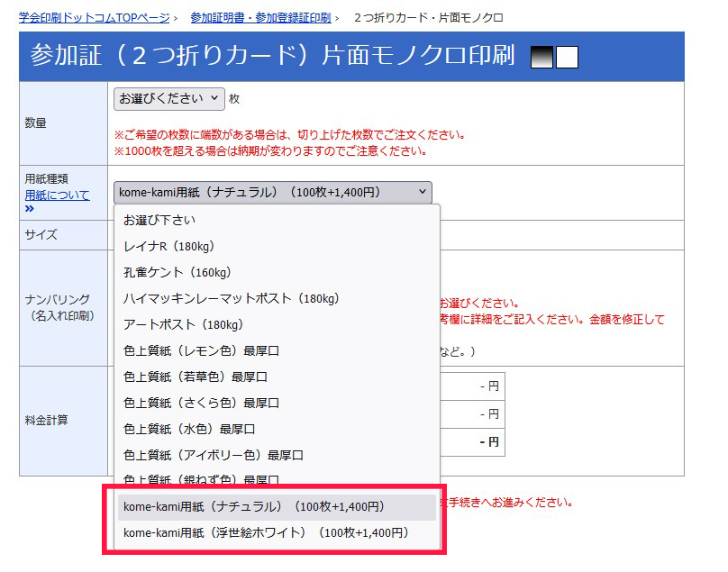Screen dimensions: 728x572
Task: Select the お選び下さい placeholder option
Action: (x=159, y=220)
